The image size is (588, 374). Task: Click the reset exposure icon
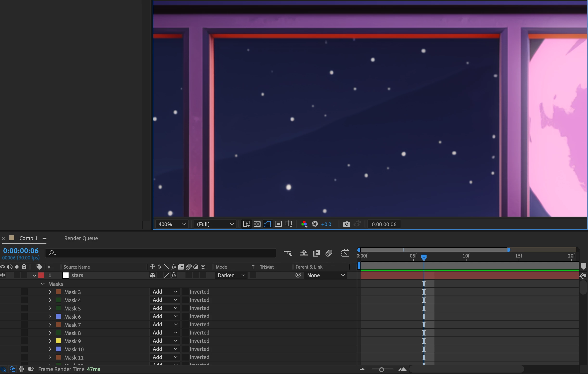click(x=315, y=224)
